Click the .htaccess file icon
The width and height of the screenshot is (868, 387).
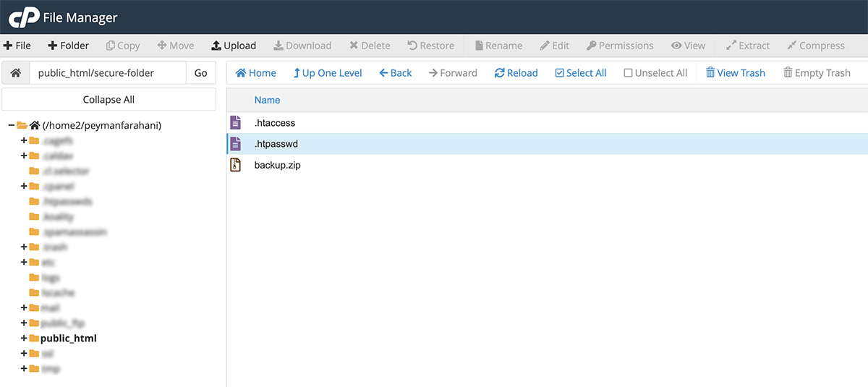tap(235, 123)
